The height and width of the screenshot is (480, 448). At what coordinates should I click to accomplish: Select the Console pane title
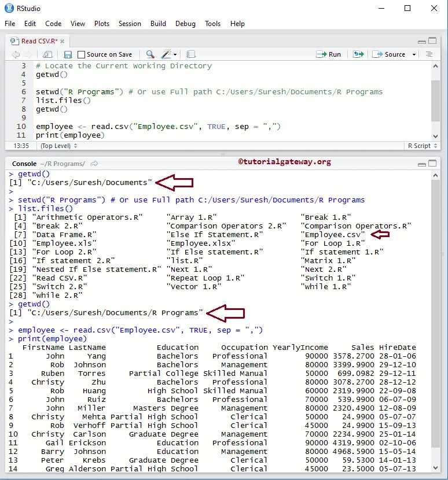24,164
